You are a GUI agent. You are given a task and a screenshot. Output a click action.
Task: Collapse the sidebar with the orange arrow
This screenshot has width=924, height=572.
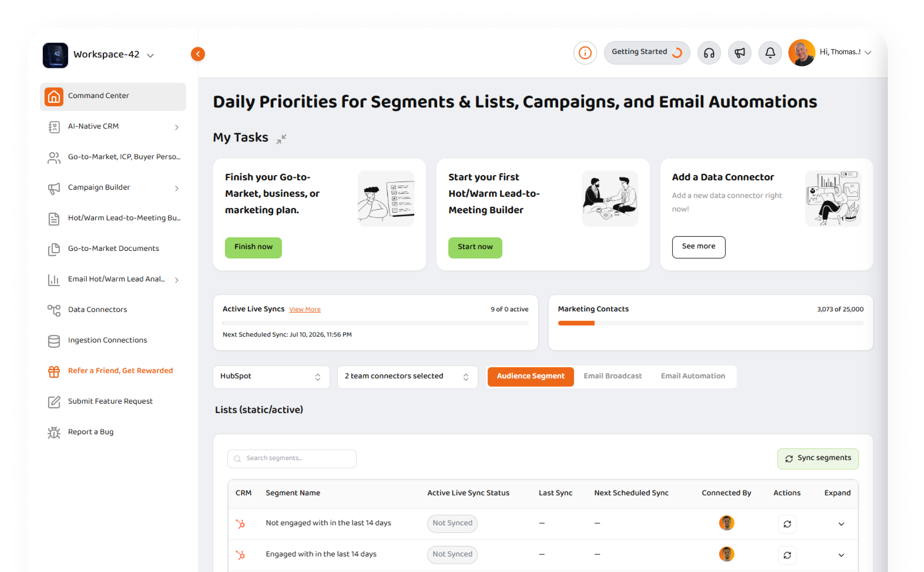(x=198, y=54)
